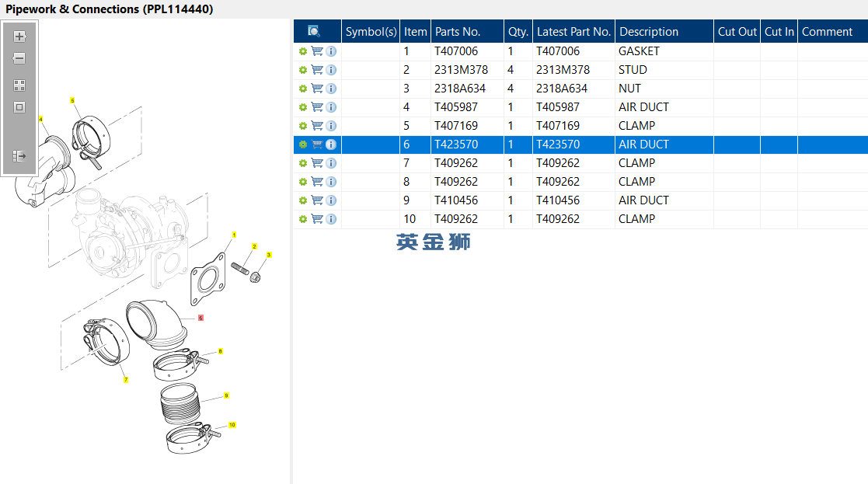Select callout 5 on the diagram
This screenshot has height=484, width=868.
72,101
